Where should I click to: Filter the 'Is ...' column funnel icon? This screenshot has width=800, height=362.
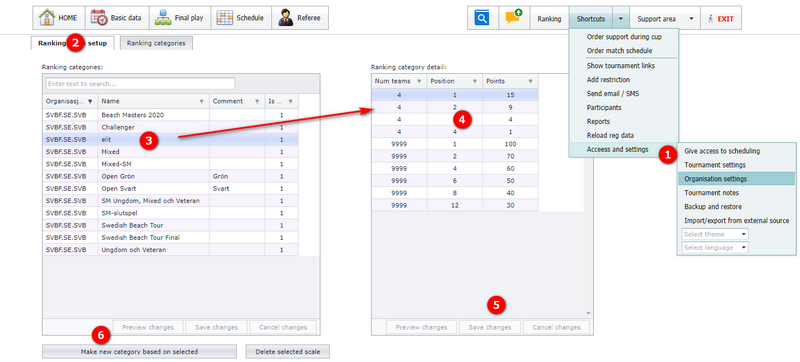(x=290, y=101)
